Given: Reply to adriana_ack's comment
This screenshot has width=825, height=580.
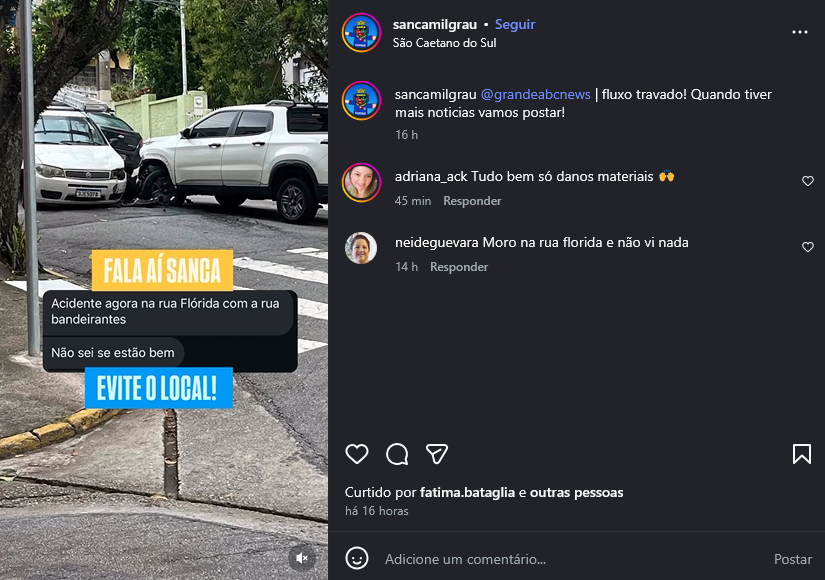Looking at the screenshot, I should pos(472,201).
